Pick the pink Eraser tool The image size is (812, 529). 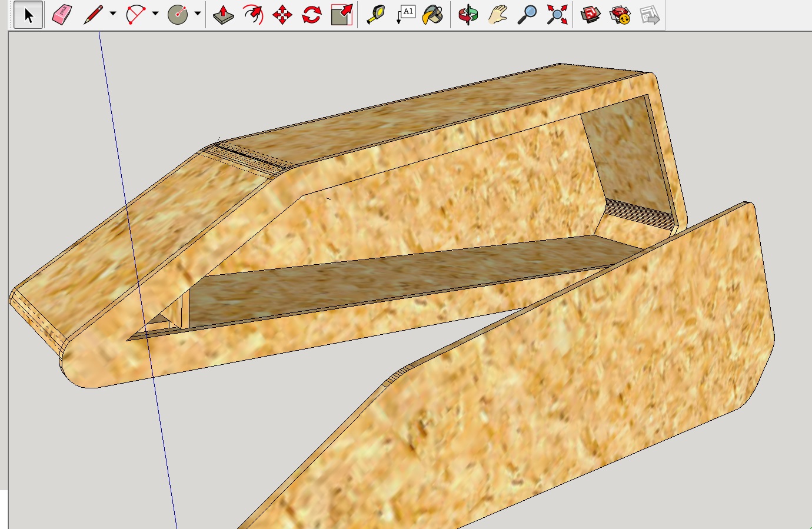click(x=62, y=15)
